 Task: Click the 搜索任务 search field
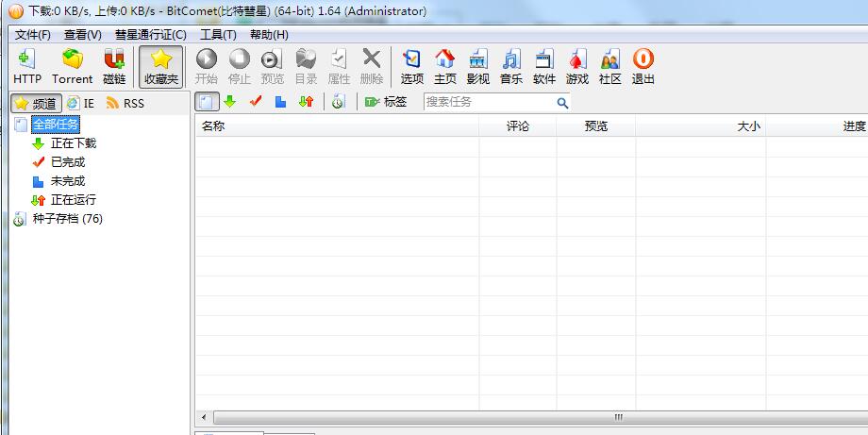[489, 102]
